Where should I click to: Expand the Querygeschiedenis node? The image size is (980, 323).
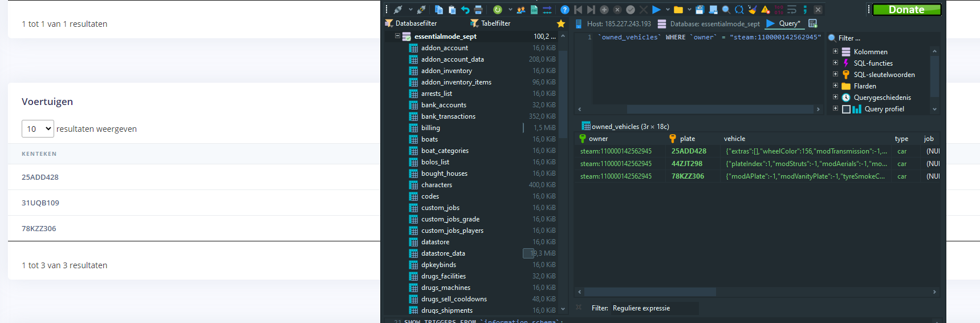coord(835,97)
